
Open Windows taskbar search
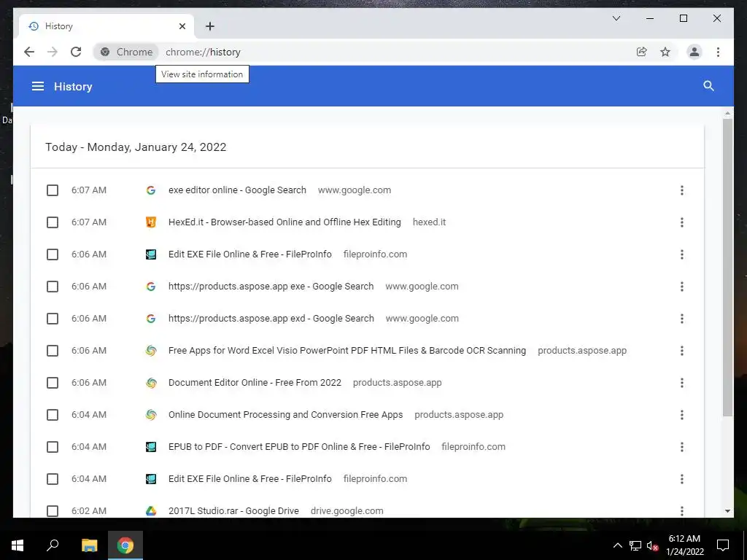[x=53, y=545]
